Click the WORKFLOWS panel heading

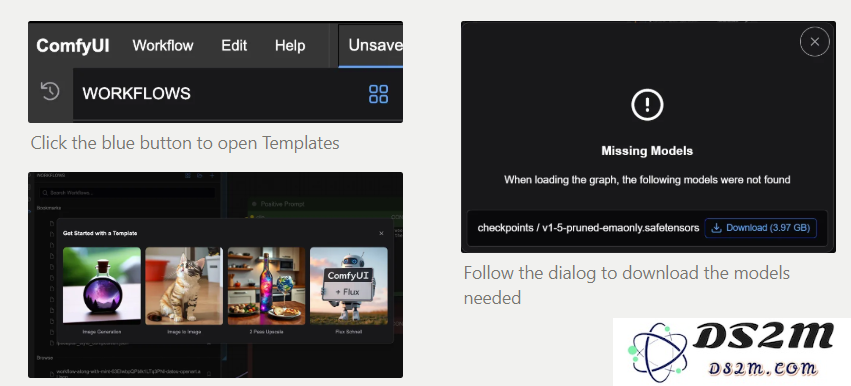click(136, 93)
